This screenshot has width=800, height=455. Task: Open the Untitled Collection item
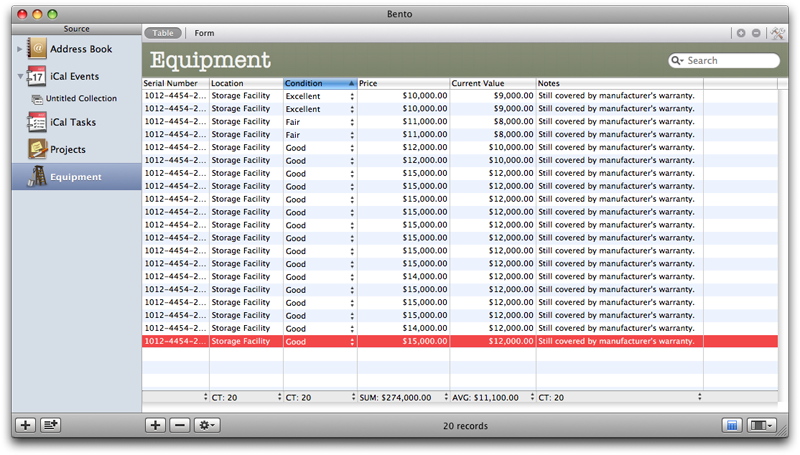pyautogui.click(x=75, y=98)
